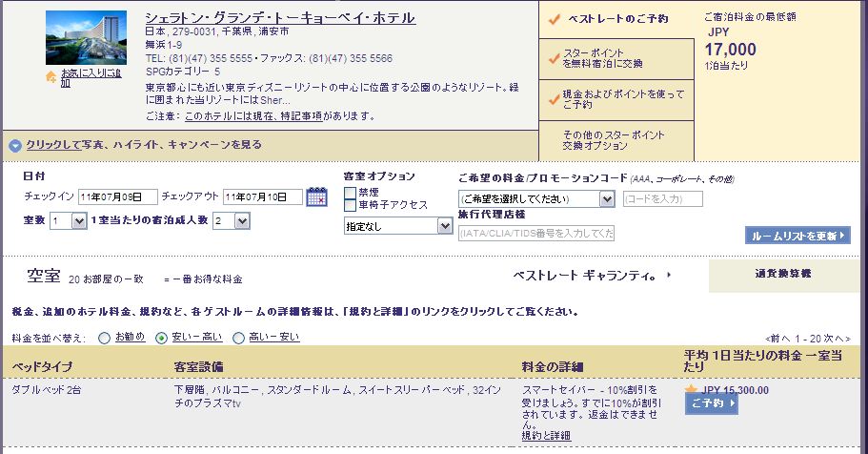The width and height of the screenshot is (868, 454).
Task: Click the お勧め sort link text
Action: coord(131,337)
